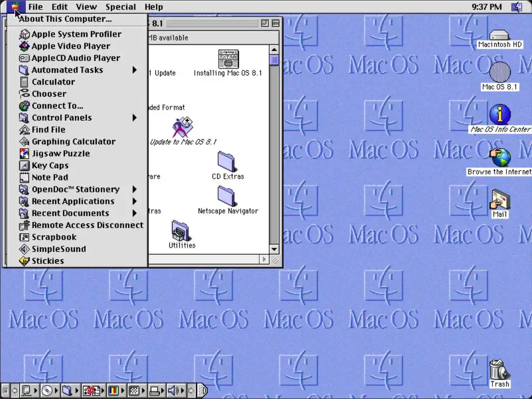This screenshot has height=399, width=532.
Task: Launch Find File
Action: (x=77, y=129)
